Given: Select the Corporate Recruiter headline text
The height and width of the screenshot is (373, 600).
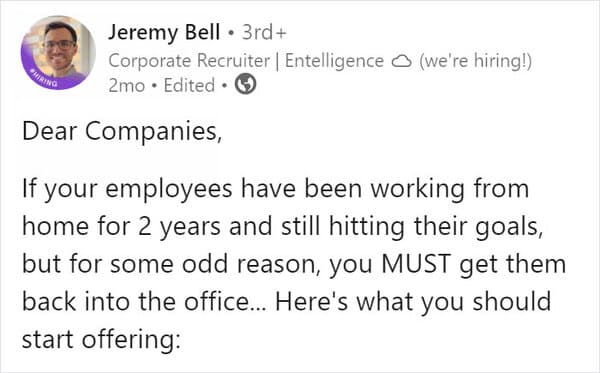Looking at the screenshot, I should point(189,61).
